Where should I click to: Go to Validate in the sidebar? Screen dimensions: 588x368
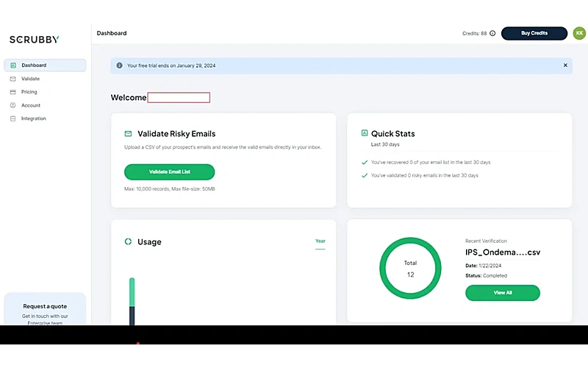30,79
